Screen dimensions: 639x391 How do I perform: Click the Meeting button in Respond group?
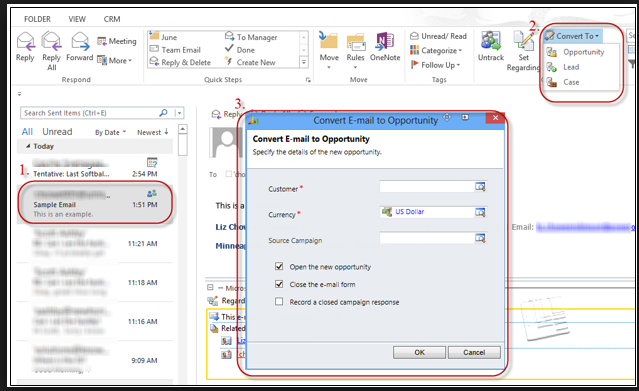[117, 41]
